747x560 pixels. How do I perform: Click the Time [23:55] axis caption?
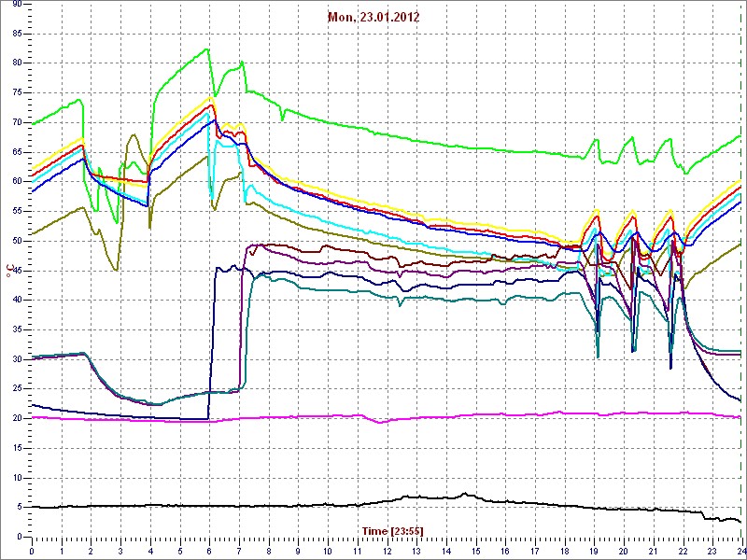[392, 530]
